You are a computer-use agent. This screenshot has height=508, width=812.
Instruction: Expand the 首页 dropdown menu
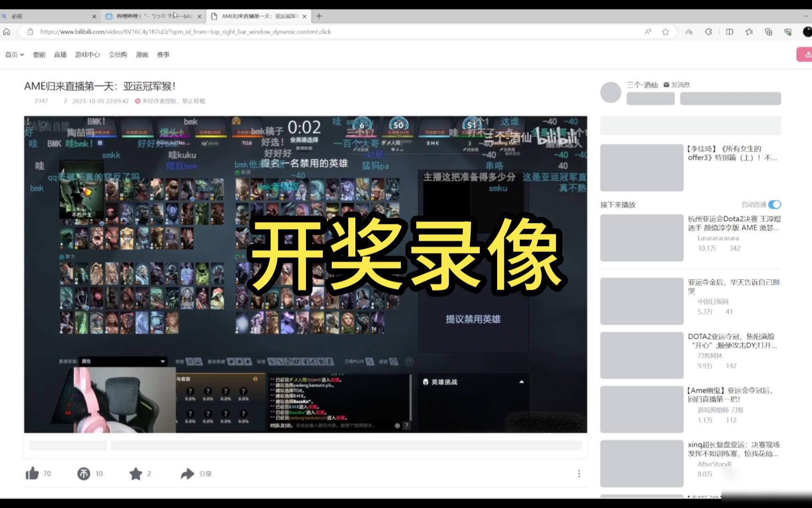tap(15, 55)
